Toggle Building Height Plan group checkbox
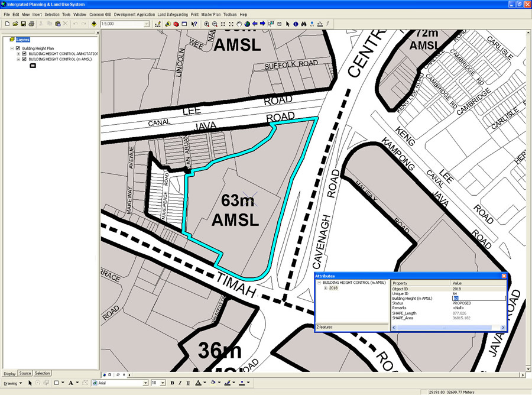 pos(18,48)
